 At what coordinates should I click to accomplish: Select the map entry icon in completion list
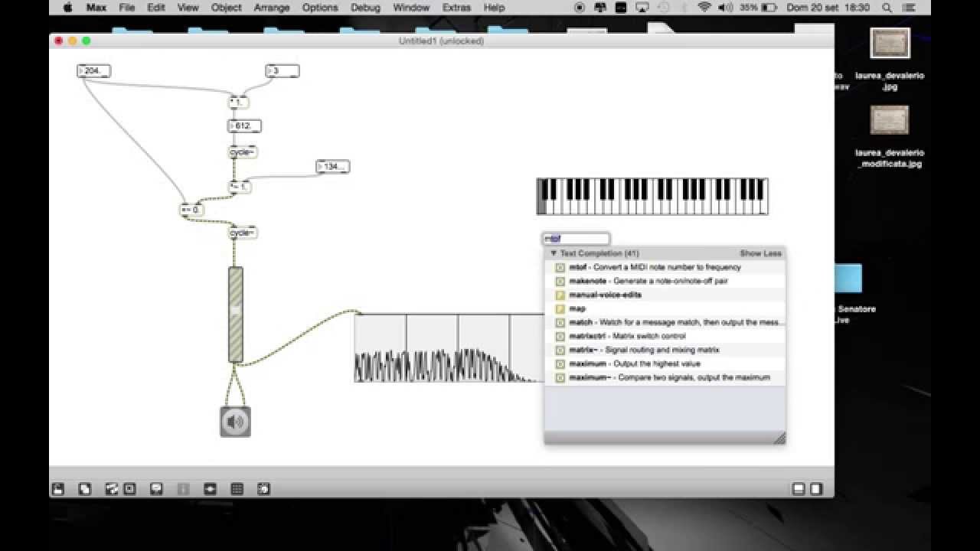[x=560, y=309]
